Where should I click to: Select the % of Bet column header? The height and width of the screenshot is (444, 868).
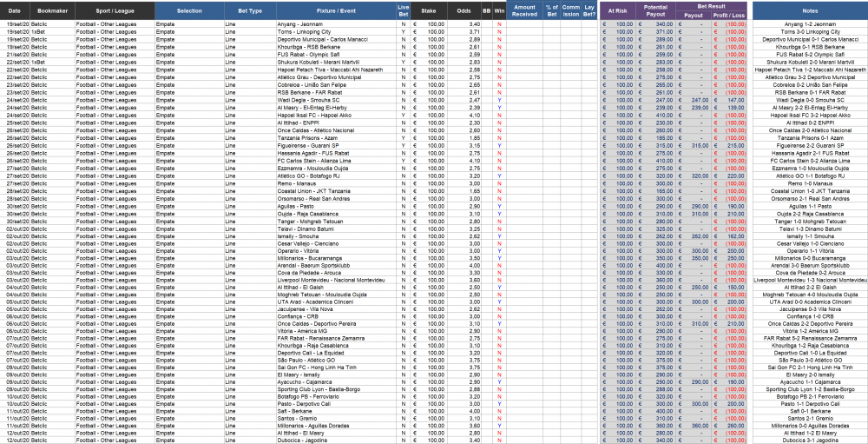click(551, 10)
